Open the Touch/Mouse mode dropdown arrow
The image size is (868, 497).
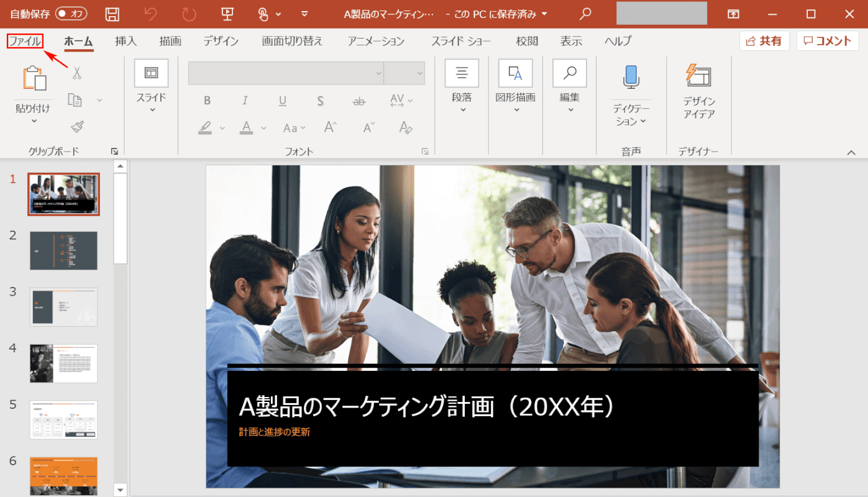tap(278, 14)
